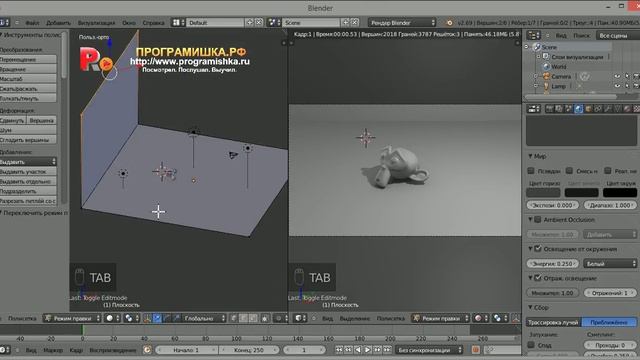Screen dimensions: 640x360
Task: Toggle the 3D manipulator widget
Action: pos(147,318)
